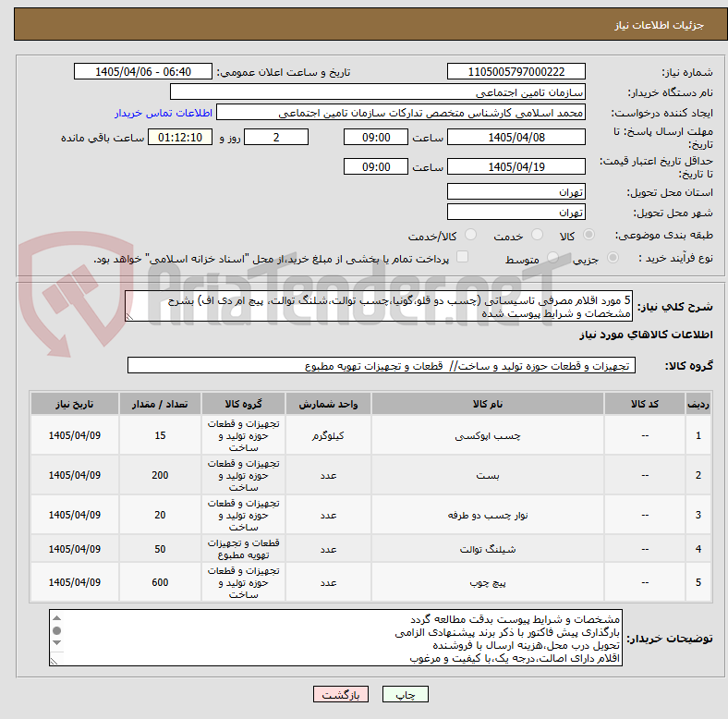Screen dimensions: 728x719
Task: Select the کالا/خدمت radio button
Action: pyautogui.click(x=471, y=235)
